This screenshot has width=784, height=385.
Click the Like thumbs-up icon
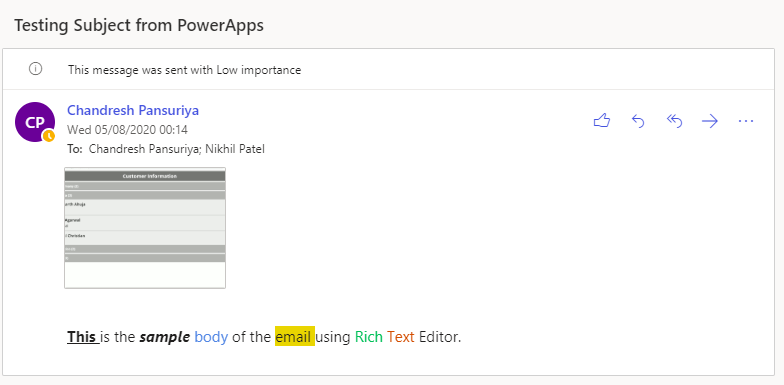[x=602, y=121]
